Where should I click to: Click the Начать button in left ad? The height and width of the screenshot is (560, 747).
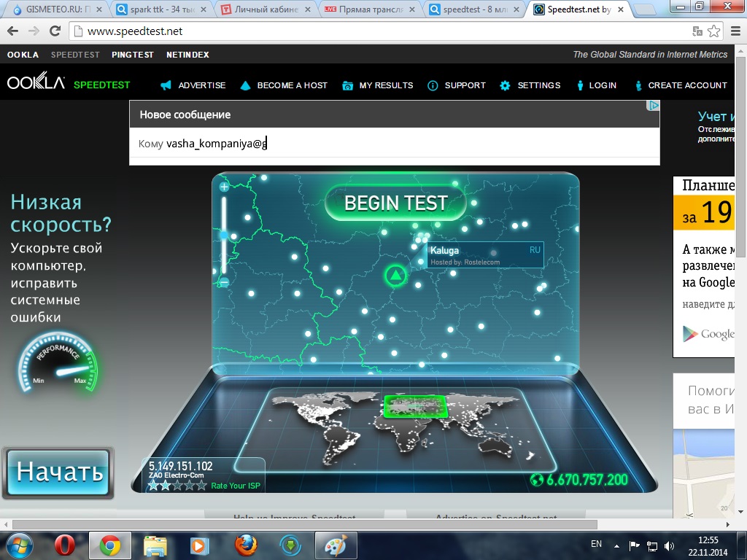(58, 472)
